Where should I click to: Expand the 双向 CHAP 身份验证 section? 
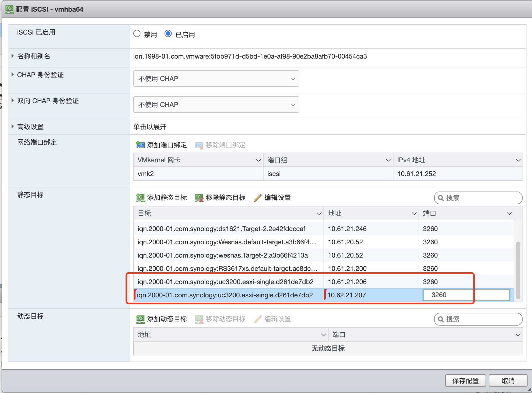pos(12,100)
